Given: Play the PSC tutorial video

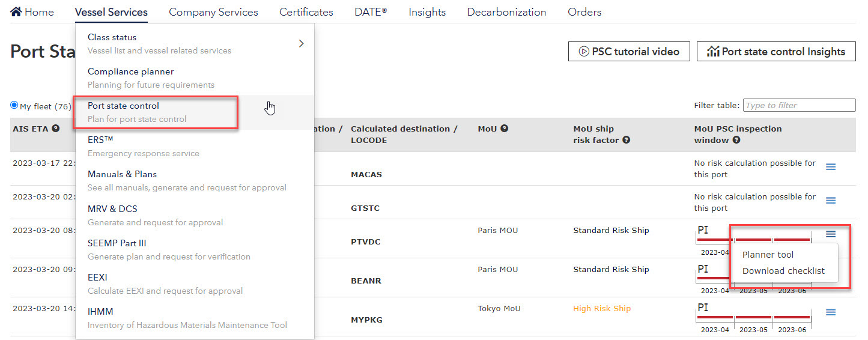Looking at the screenshot, I should pos(628,52).
